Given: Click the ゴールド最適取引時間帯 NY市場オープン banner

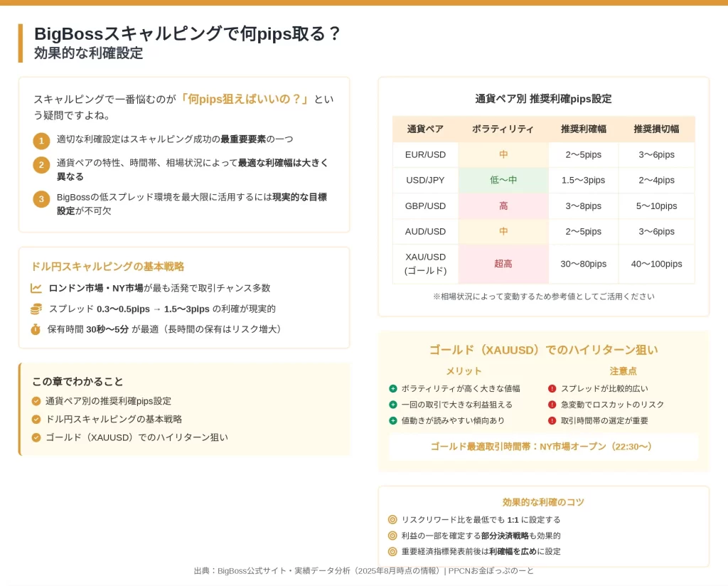Looking at the screenshot, I should pos(543,447).
